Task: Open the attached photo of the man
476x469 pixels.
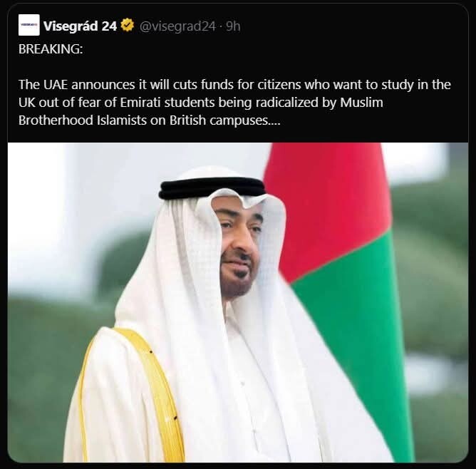Action: (x=238, y=302)
